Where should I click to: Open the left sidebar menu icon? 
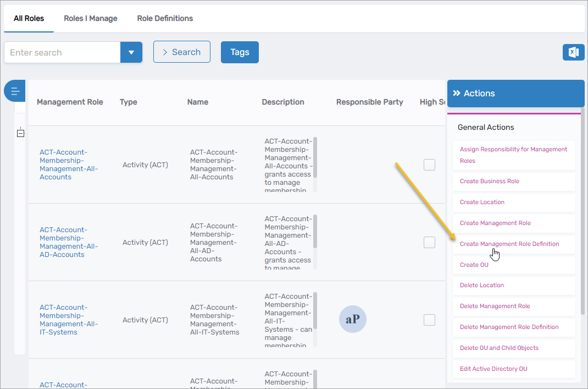tap(15, 91)
